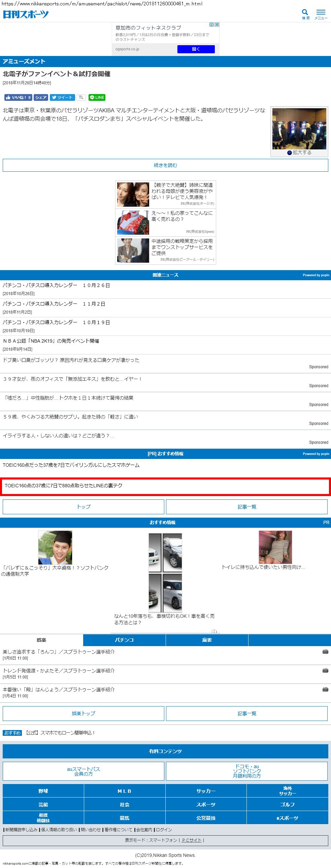The height and width of the screenshot is (868, 331).
Task: Click the Nikkan Sports logo
Action: 26,14
